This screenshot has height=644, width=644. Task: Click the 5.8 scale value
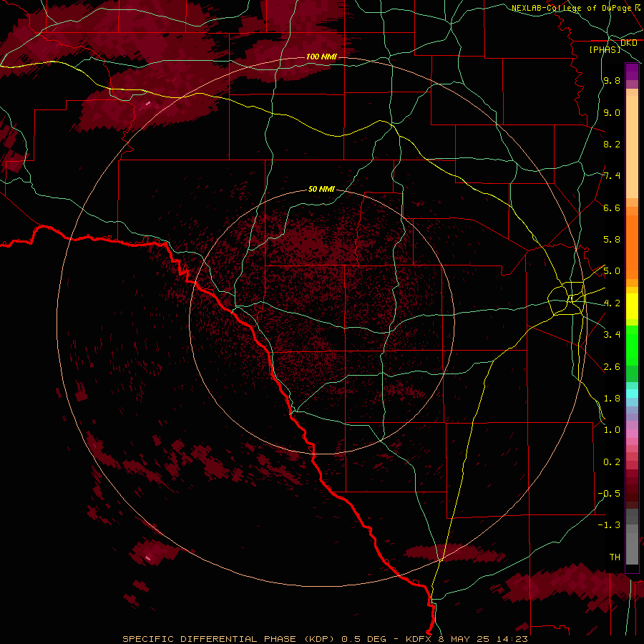(612, 240)
